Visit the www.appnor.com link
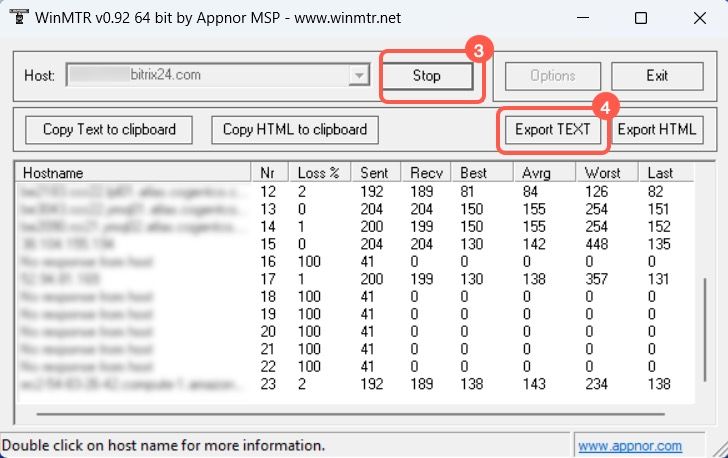Image resolution: width=728 pixels, height=458 pixels. point(630,446)
